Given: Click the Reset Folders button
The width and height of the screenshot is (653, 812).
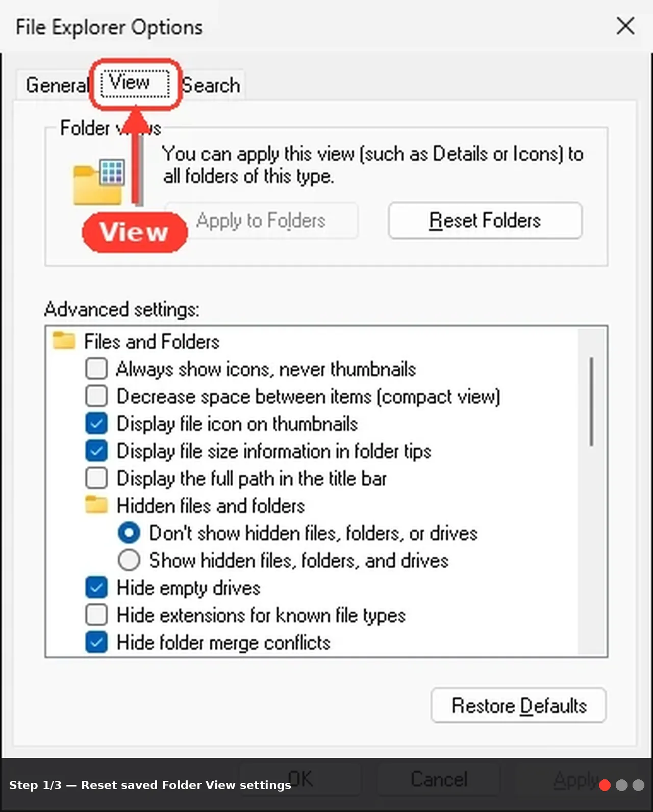Looking at the screenshot, I should point(485,220).
